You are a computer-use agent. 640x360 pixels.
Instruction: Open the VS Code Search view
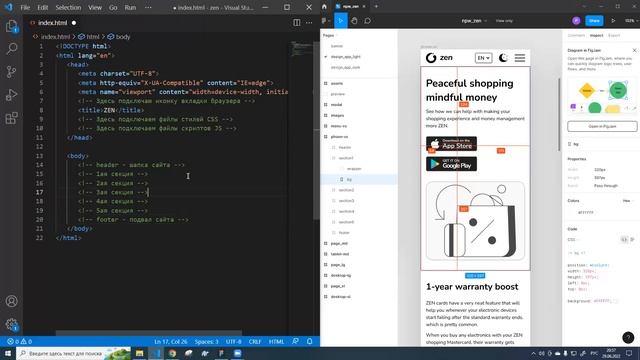coord(11,49)
